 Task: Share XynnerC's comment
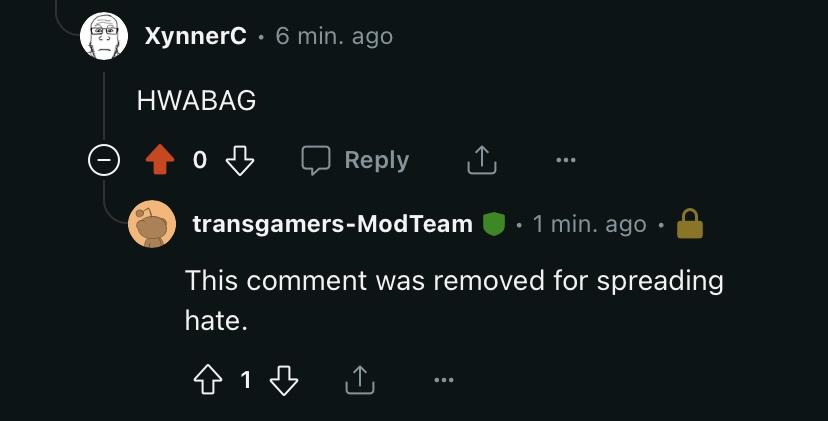tap(481, 160)
